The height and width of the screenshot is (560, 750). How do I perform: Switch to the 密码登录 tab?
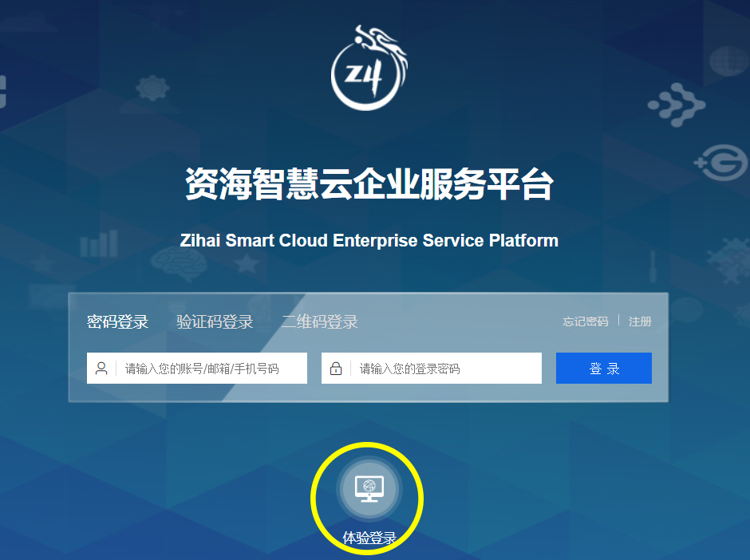coord(117,321)
